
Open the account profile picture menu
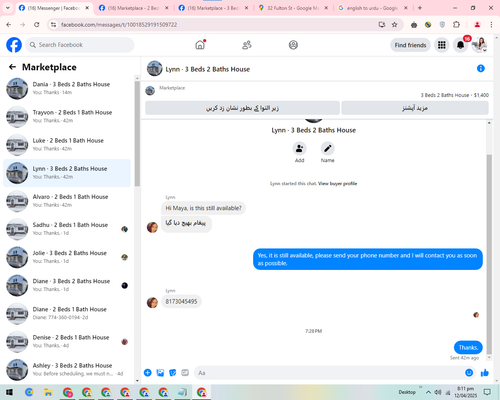[x=480, y=45]
